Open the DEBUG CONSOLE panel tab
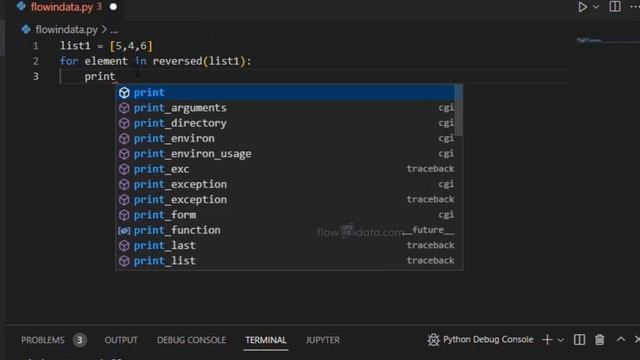Viewport: 640px width, 360px height. (x=191, y=340)
